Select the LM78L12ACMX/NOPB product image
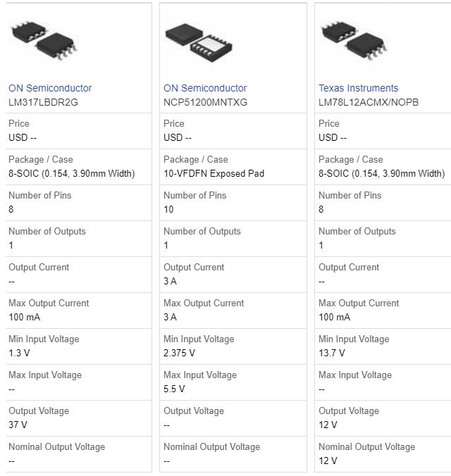The image size is (451, 476). (353, 39)
